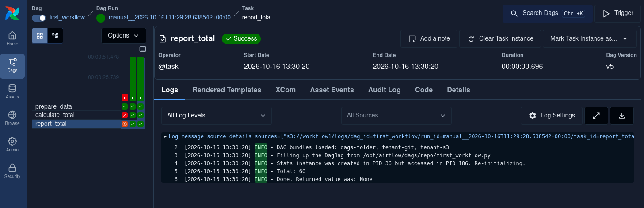Expand the log message source details
The image size is (644, 208).
point(165,136)
